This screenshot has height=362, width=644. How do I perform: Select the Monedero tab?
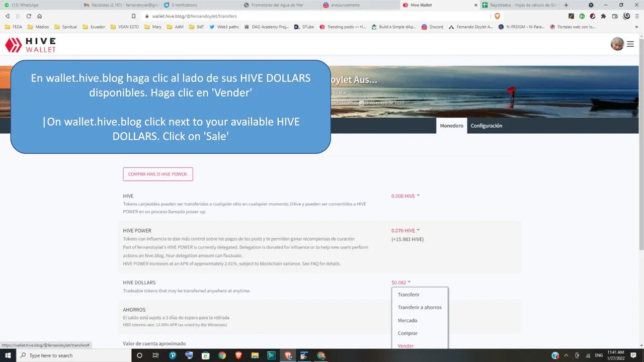(x=451, y=126)
